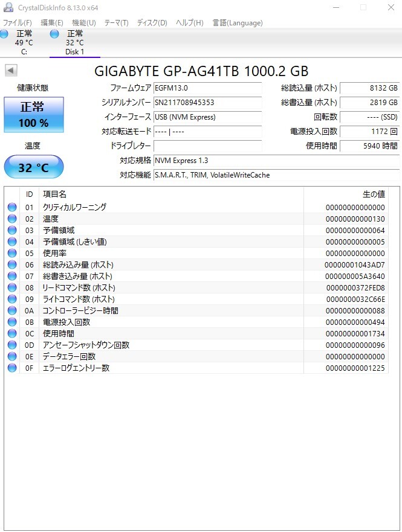
Task: Click the raw value 0000000372FED8
Action: [355, 287]
